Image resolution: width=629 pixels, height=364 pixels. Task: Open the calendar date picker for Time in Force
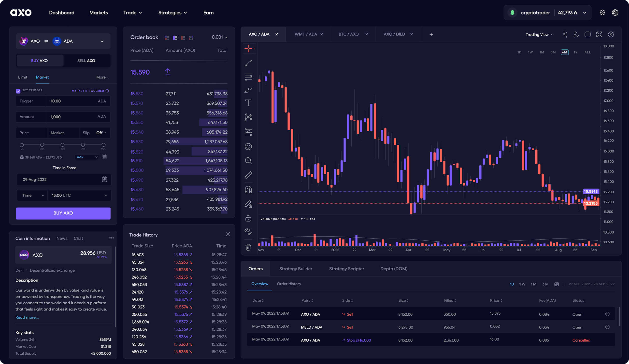click(x=104, y=179)
